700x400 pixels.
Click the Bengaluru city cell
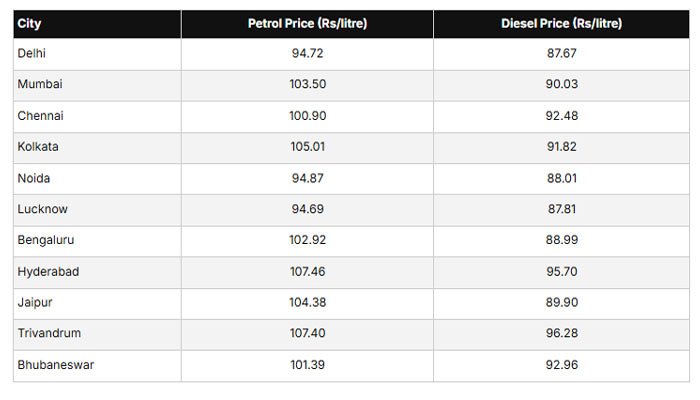pyautogui.click(x=45, y=241)
